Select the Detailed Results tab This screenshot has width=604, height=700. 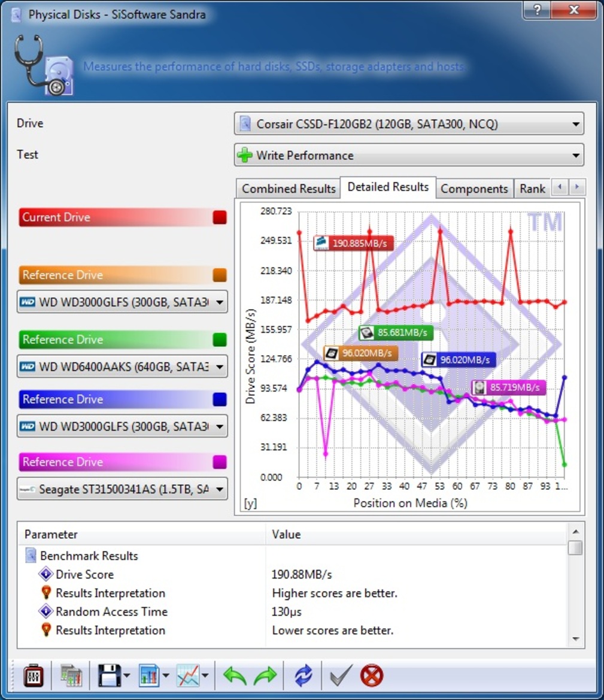coord(388,187)
